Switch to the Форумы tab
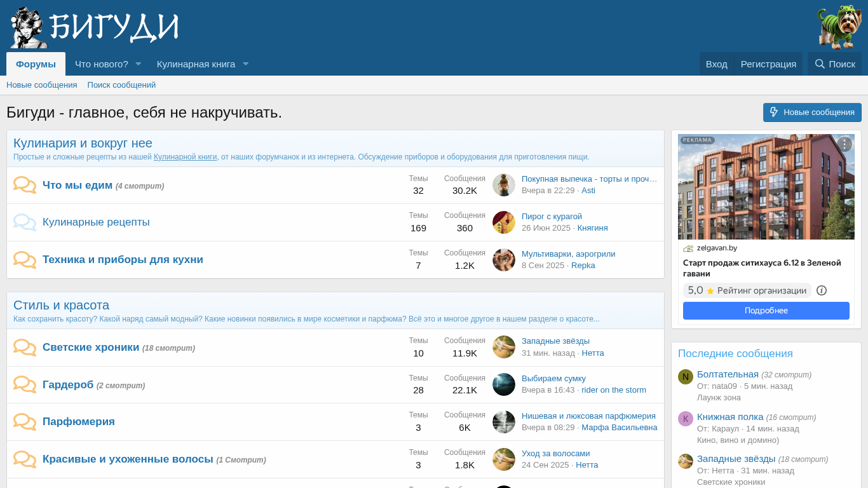The image size is (868, 488). pyautogui.click(x=36, y=64)
